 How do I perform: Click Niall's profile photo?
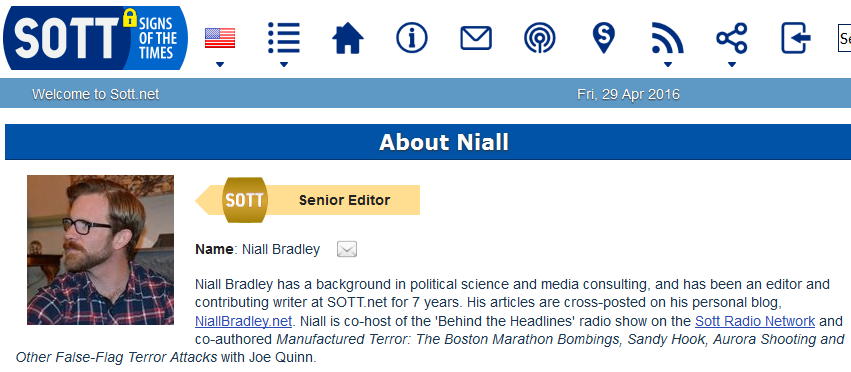100,250
